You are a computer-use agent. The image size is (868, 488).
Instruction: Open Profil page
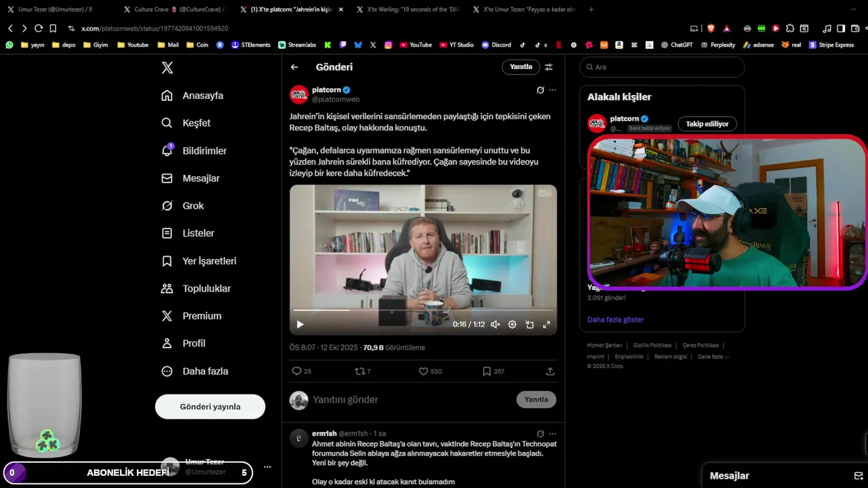pos(182,343)
